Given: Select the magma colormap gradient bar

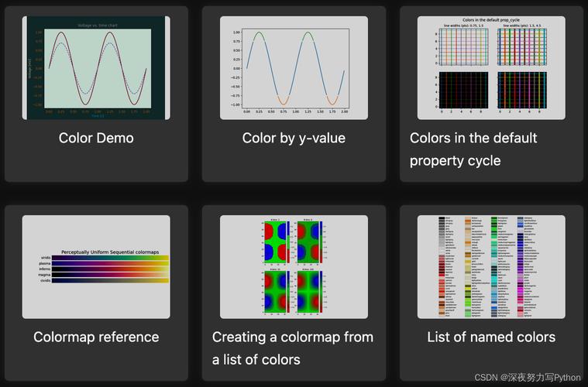Looking at the screenshot, I should click(x=110, y=275).
